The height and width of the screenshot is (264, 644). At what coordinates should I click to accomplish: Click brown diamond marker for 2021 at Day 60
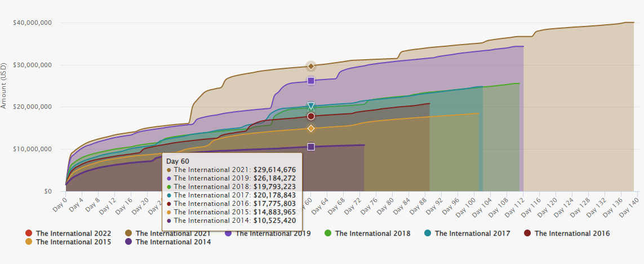coord(311,66)
